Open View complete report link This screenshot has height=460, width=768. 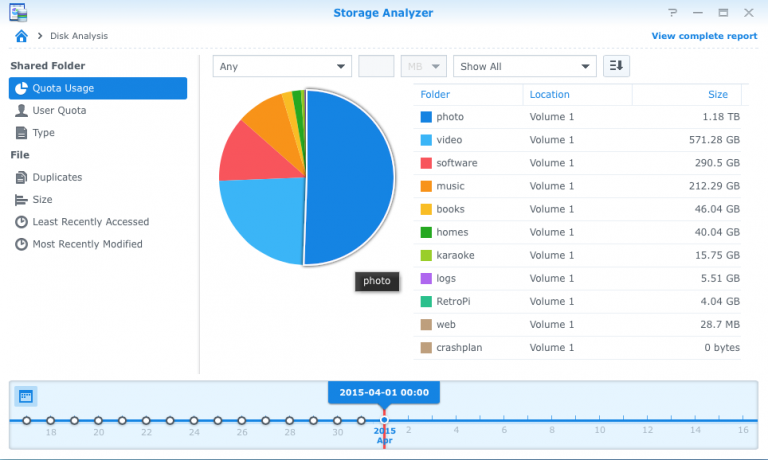(704, 36)
